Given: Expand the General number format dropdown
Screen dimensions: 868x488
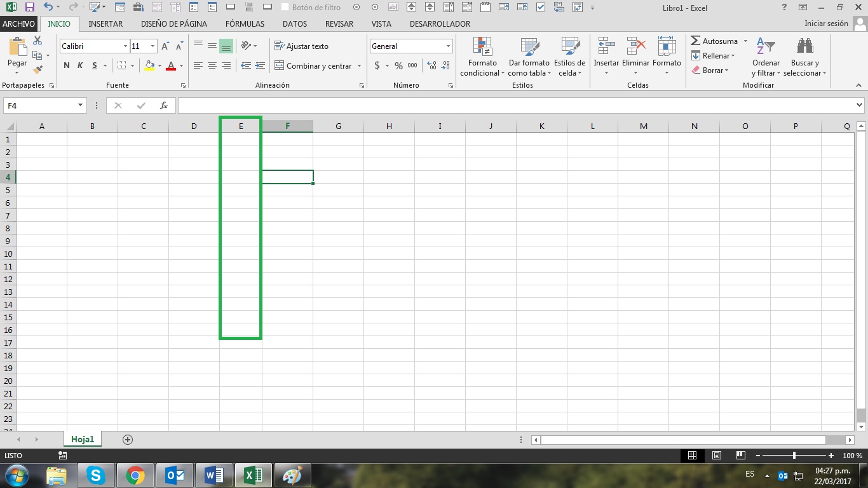Looking at the screenshot, I should point(448,46).
